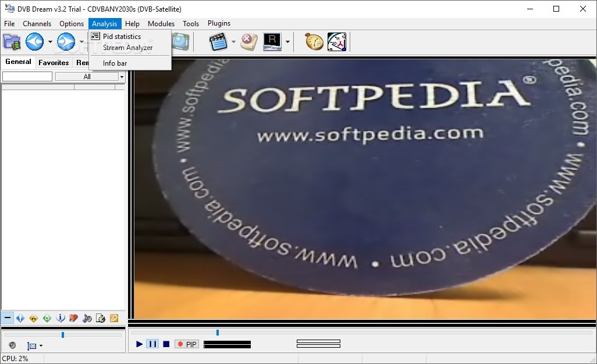Click the document with palette icon
Image resolution: width=597 pixels, height=364 pixels.
pos(101,318)
